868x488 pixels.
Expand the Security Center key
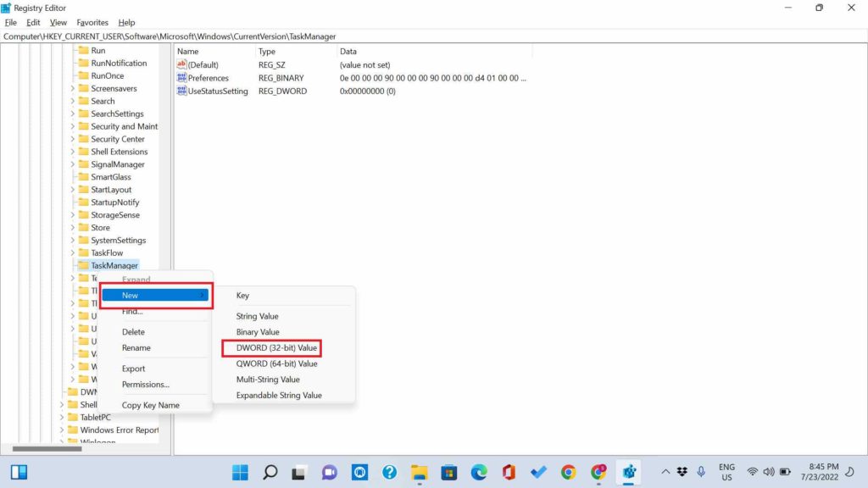pyautogui.click(x=73, y=139)
